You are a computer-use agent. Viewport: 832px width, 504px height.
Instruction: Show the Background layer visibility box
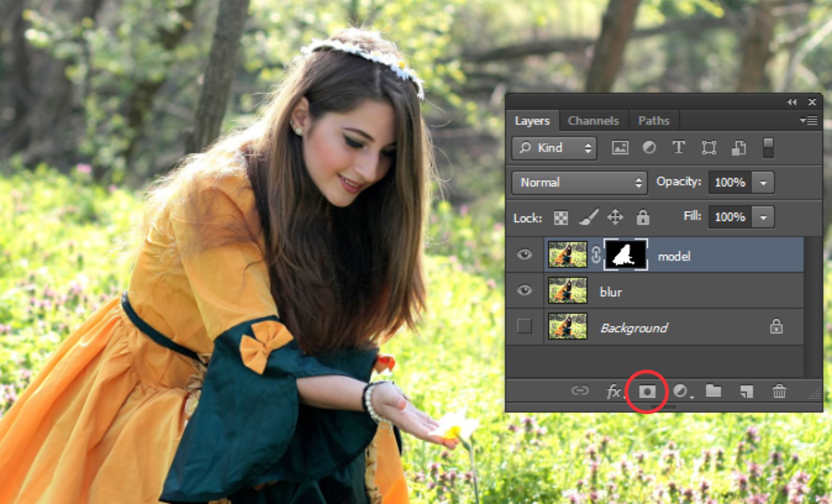524,326
